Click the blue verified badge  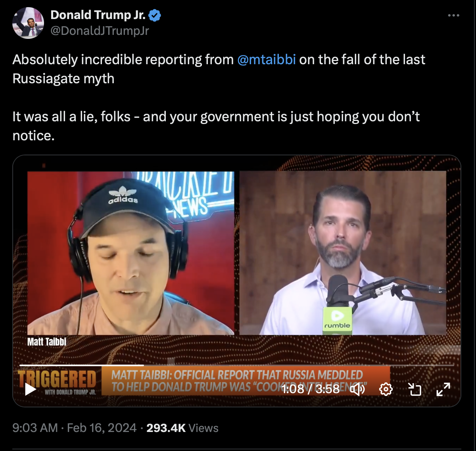click(x=155, y=15)
